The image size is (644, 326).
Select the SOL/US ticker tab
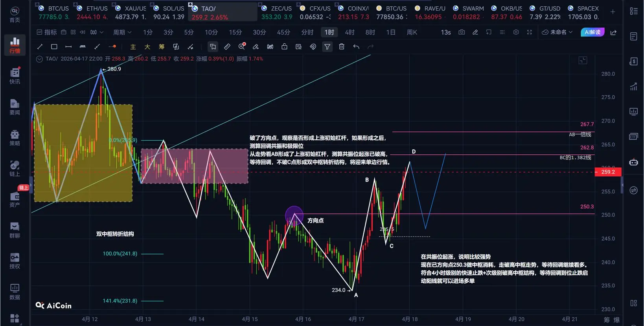click(x=168, y=12)
